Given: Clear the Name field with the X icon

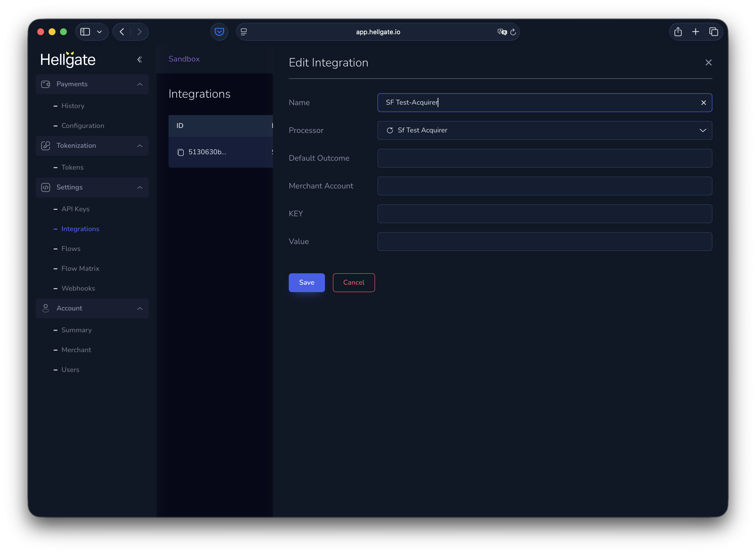Looking at the screenshot, I should click(x=703, y=103).
